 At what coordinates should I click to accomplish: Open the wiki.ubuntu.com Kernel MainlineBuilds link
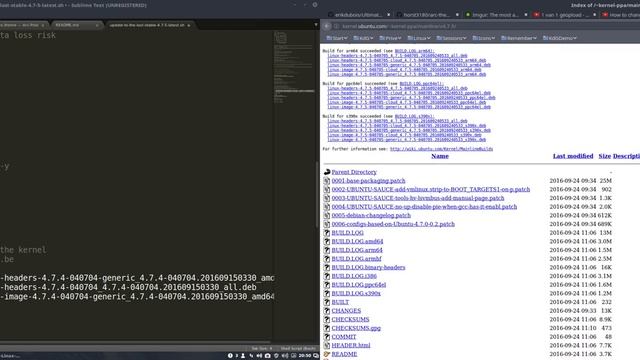(x=441, y=149)
